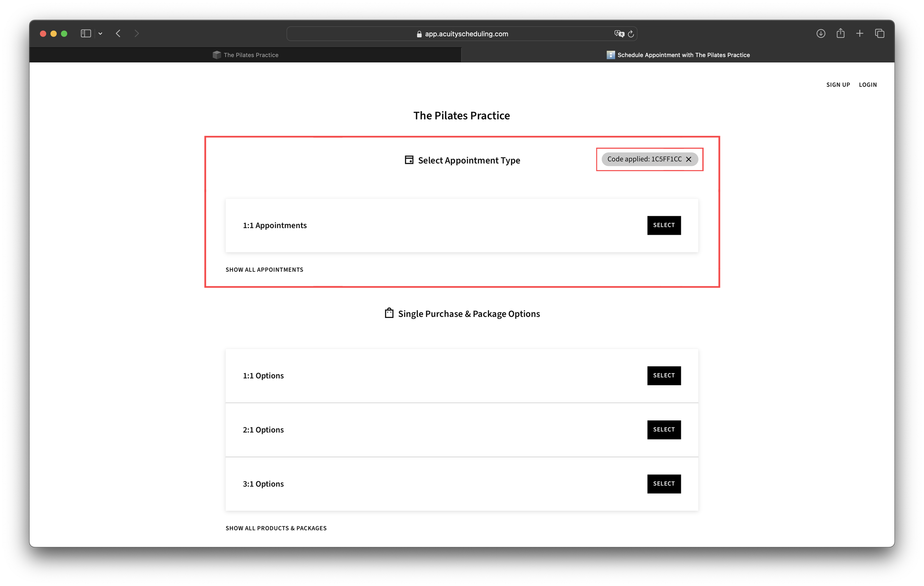Click the orange minimize traffic-light control
Image resolution: width=924 pixels, height=586 pixels.
(53, 34)
